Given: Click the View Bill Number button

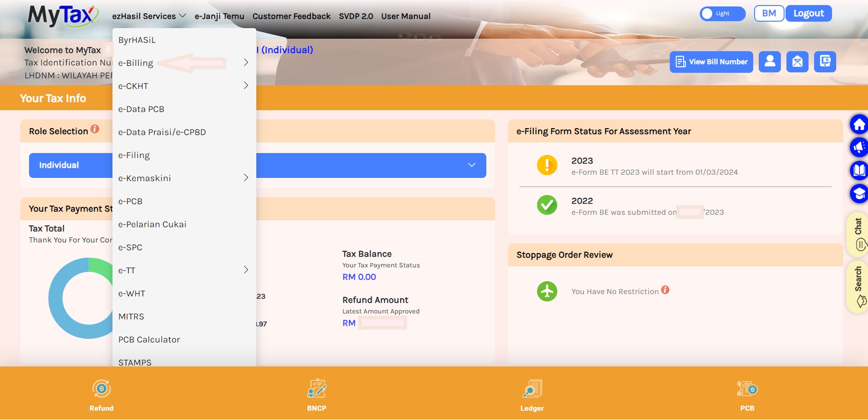Looking at the screenshot, I should (711, 62).
